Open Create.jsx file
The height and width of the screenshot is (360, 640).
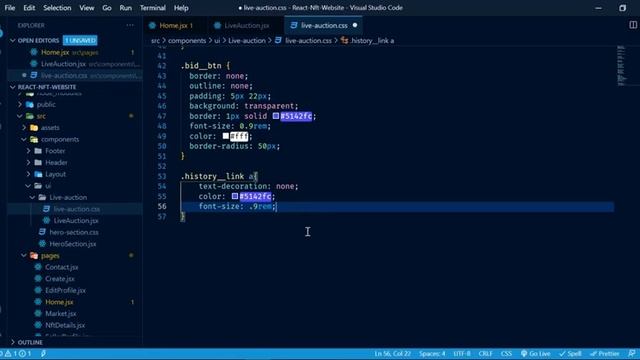[x=60, y=279]
